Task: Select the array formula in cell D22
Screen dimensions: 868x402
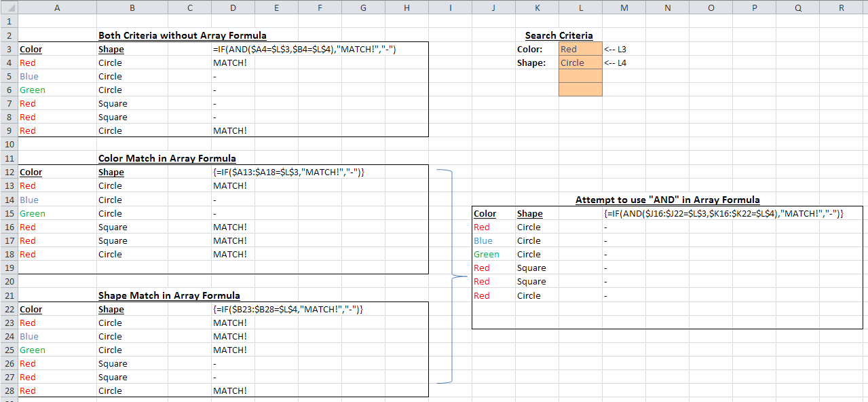Action: pyautogui.click(x=288, y=309)
